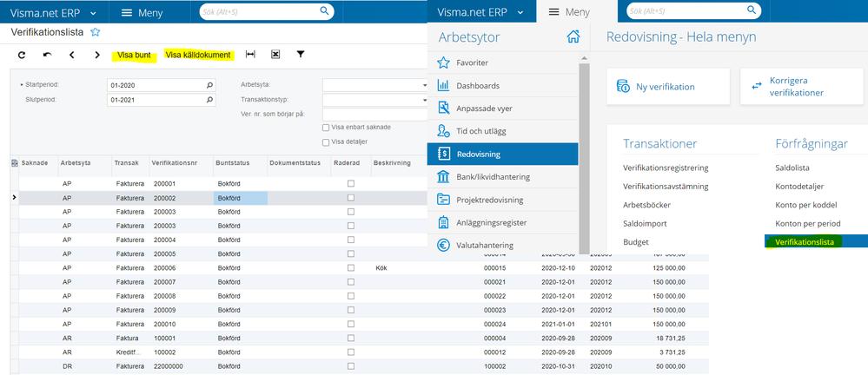Search using magnifier in right search box

[x=752, y=10]
